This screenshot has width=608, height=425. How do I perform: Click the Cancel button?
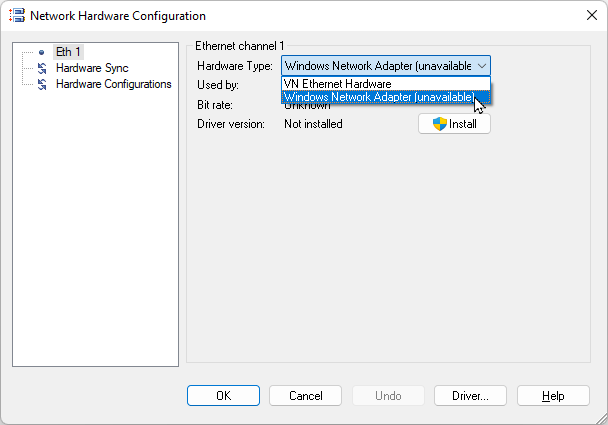click(306, 396)
